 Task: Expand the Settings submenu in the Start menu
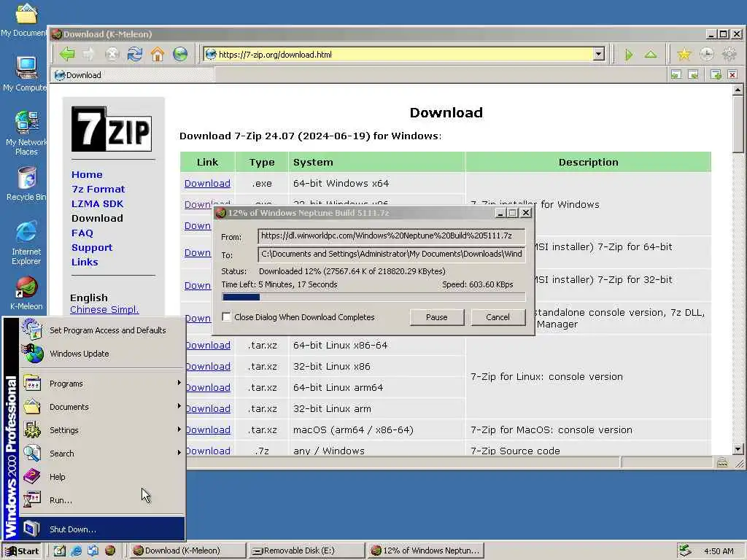click(101, 430)
